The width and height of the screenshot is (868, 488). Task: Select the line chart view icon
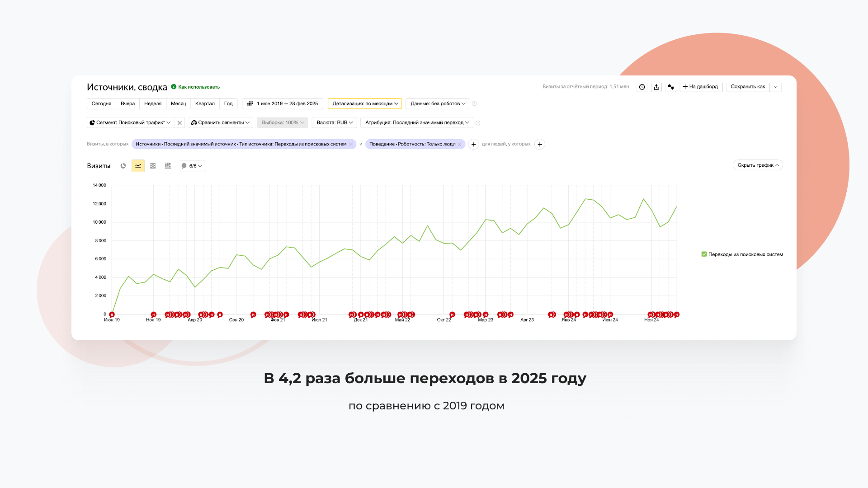pos(138,166)
